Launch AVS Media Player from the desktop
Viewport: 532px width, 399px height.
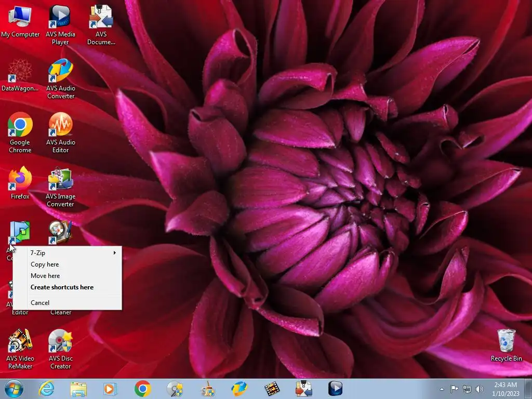click(x=60, y=25)
